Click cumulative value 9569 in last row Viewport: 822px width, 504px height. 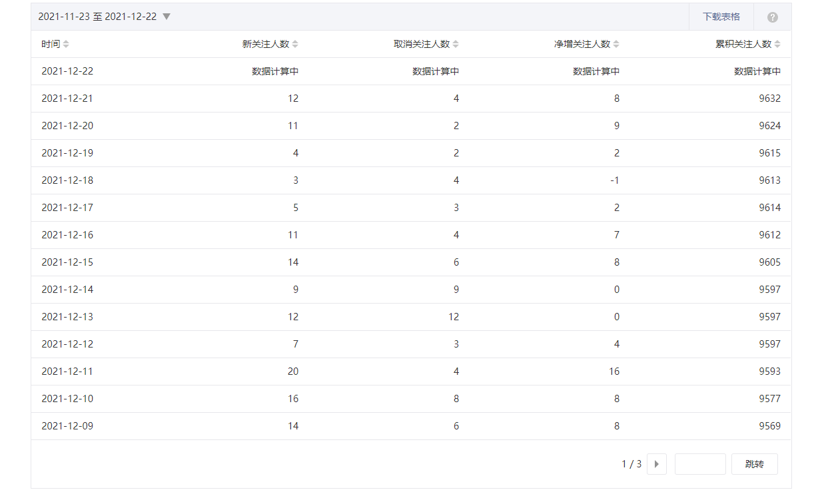coord(769,426)
